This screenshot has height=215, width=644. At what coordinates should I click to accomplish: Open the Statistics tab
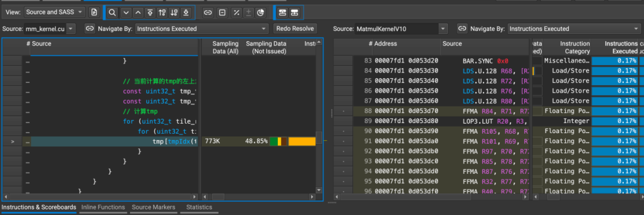pos(199,207)
